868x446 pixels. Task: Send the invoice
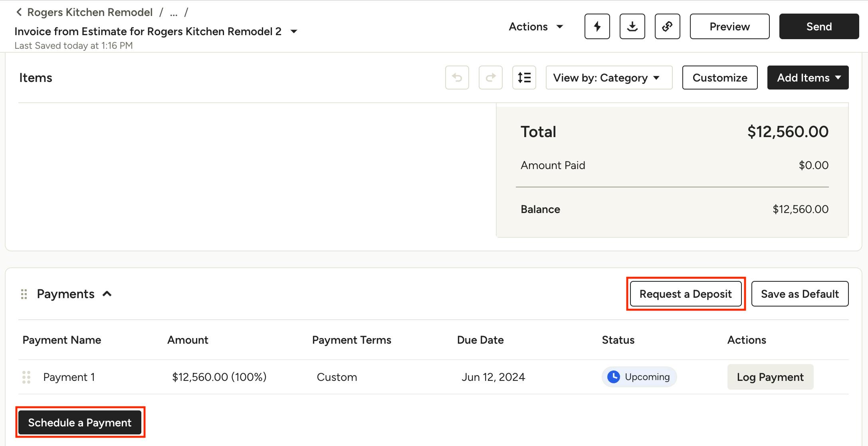818,26
